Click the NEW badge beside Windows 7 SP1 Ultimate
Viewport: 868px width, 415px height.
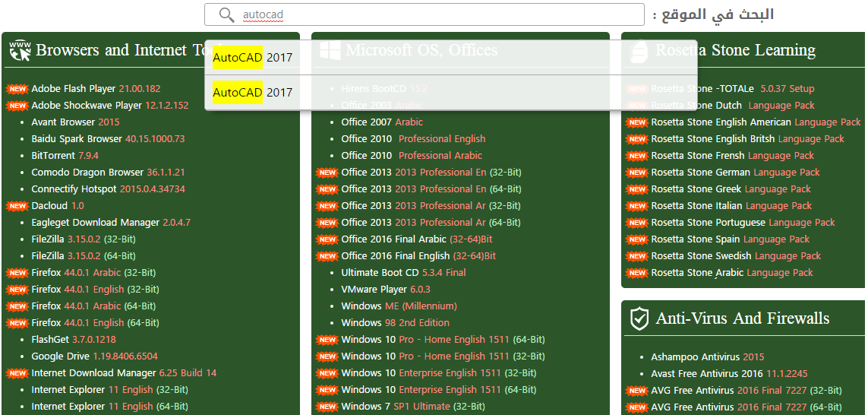click(x=327, y=406)
